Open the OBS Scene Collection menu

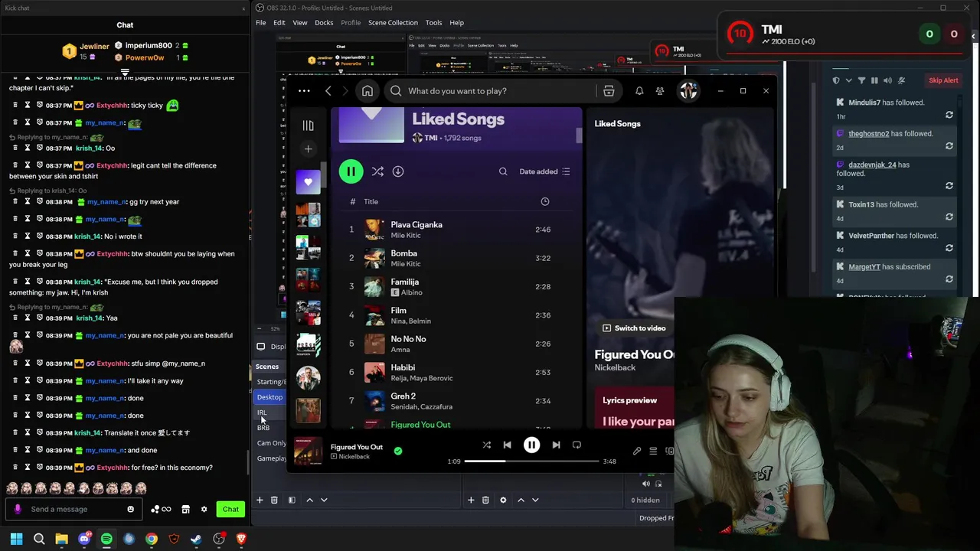tap(393, 23)
